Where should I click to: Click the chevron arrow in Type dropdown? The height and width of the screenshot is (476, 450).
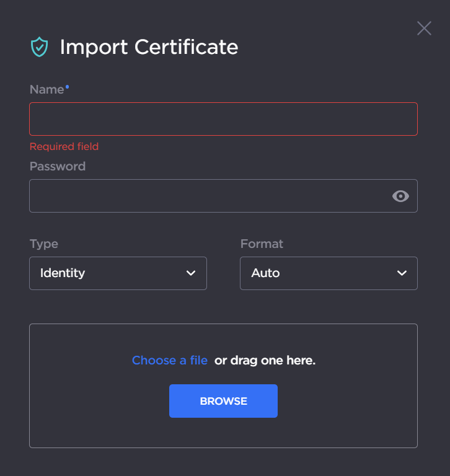[191, 273]
